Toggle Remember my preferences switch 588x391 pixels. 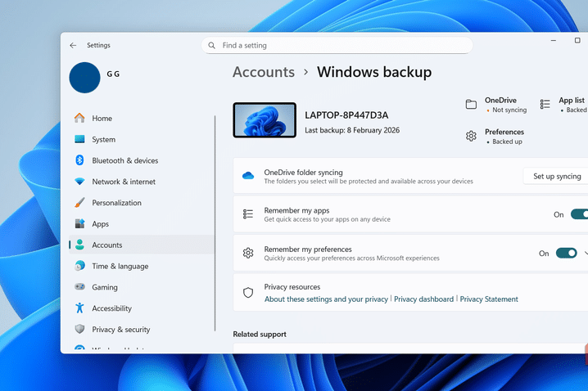pos(566,254)
